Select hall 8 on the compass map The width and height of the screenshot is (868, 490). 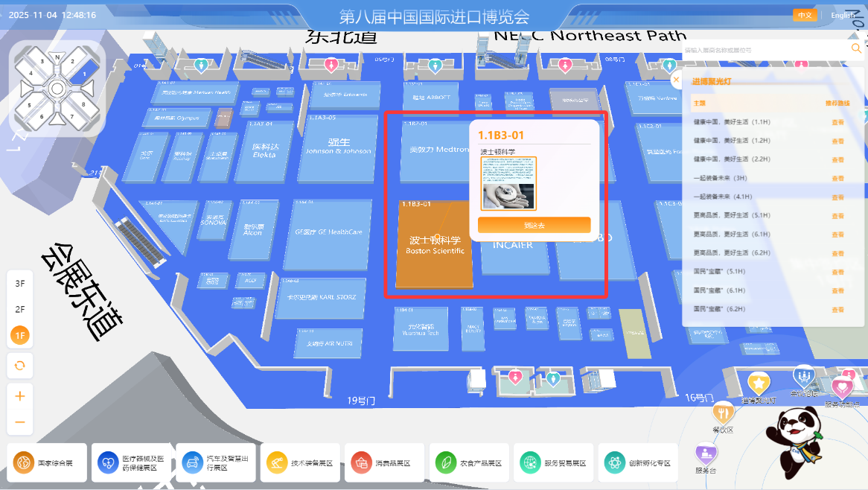[x=84, y=104]
